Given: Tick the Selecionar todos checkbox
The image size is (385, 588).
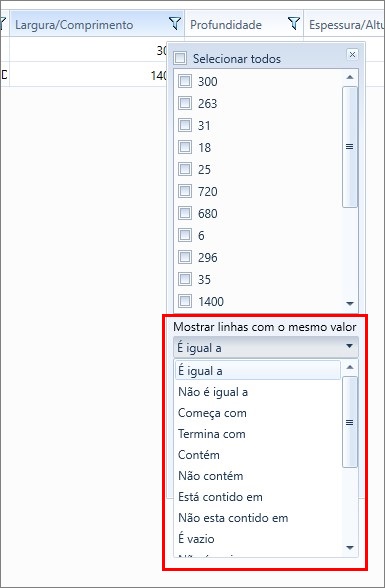Looking at the screenshot, I should pyautogui.click(x=180, y=58).
